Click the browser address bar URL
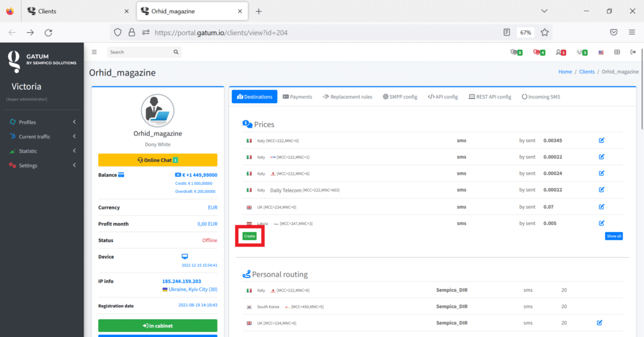Viewport: 644px width, 337px height. tap(221, 33)
